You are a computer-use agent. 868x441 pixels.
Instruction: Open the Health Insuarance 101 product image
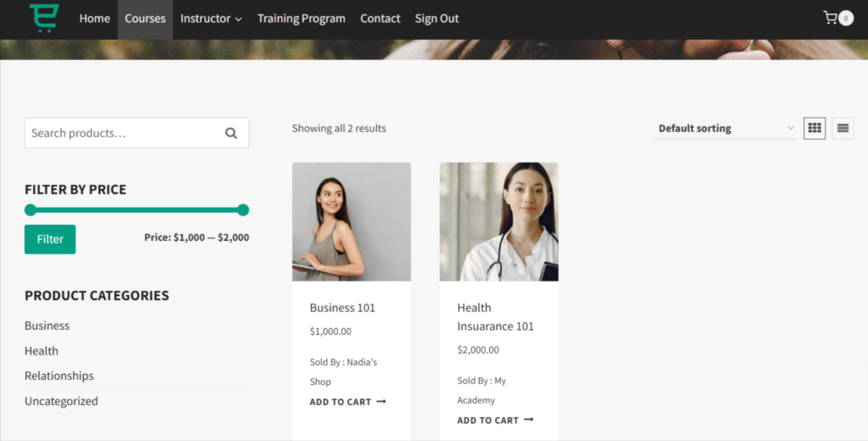tap(498, 221)
